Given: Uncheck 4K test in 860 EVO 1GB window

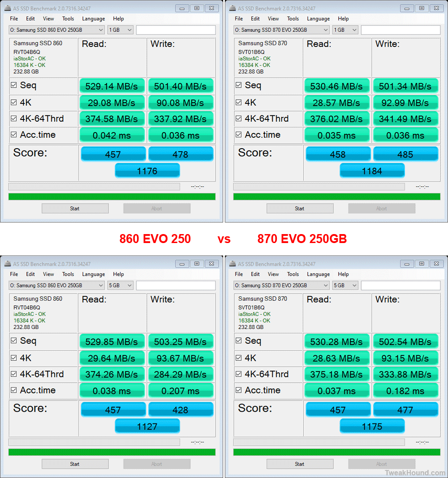Looking at the screenshot, I should (x=14, y=102).
